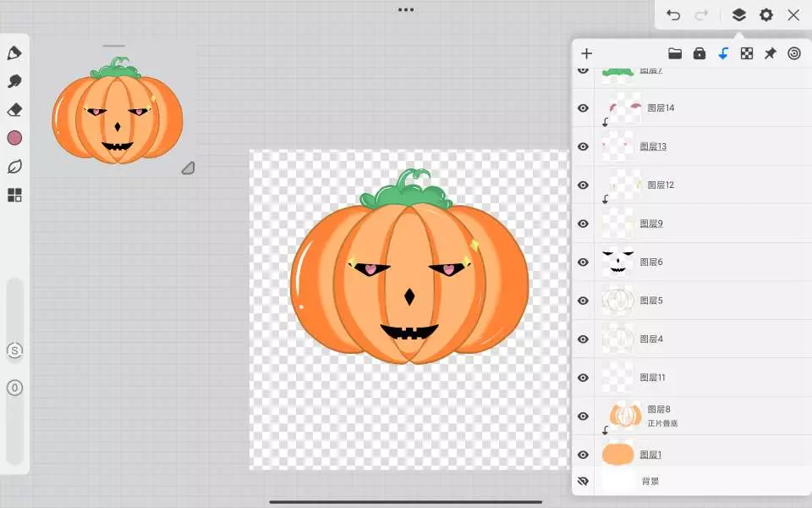
Task: Select 图层9 thumbnail
Action: (x=617, y=224)
